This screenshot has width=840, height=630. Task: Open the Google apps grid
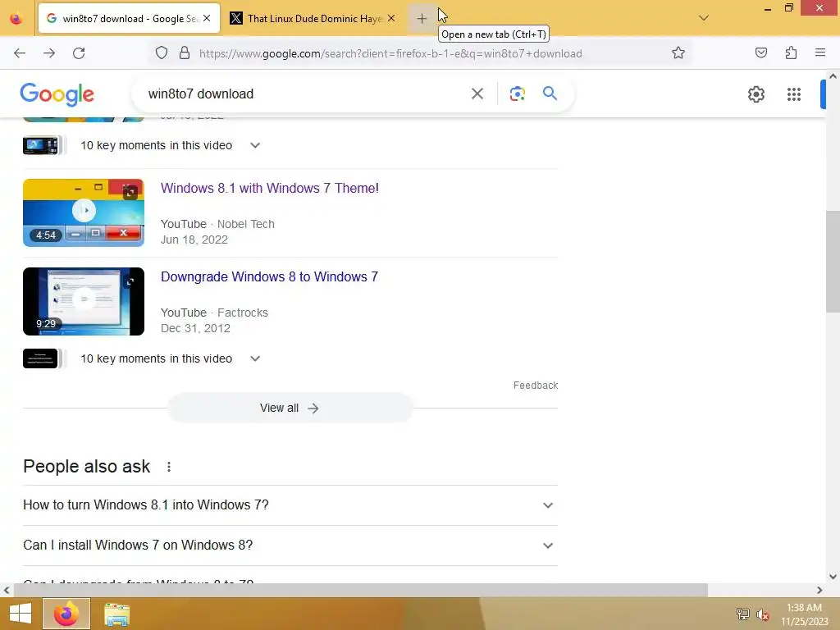coord(794,94)
